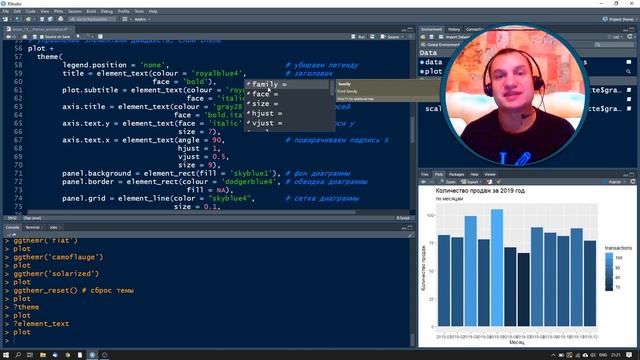Switch to the Viewer tab
The image size is (640, 360).
(x=490, y=174)
